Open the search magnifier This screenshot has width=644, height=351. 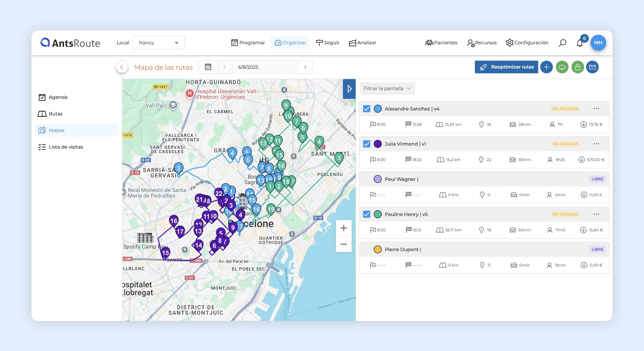562,42
